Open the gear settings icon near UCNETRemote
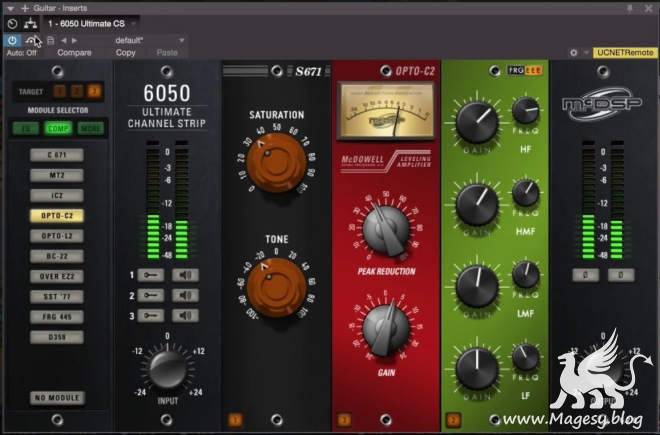This screenshot has height=435, width=660. [573, 53]
